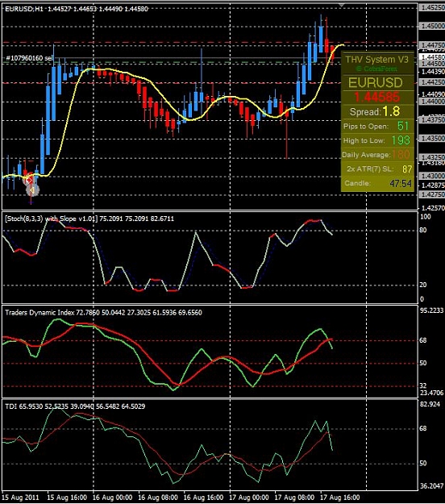Select the yellow arrow in gray circle
The width and height of the screenshot is (445, 504).
32,190
